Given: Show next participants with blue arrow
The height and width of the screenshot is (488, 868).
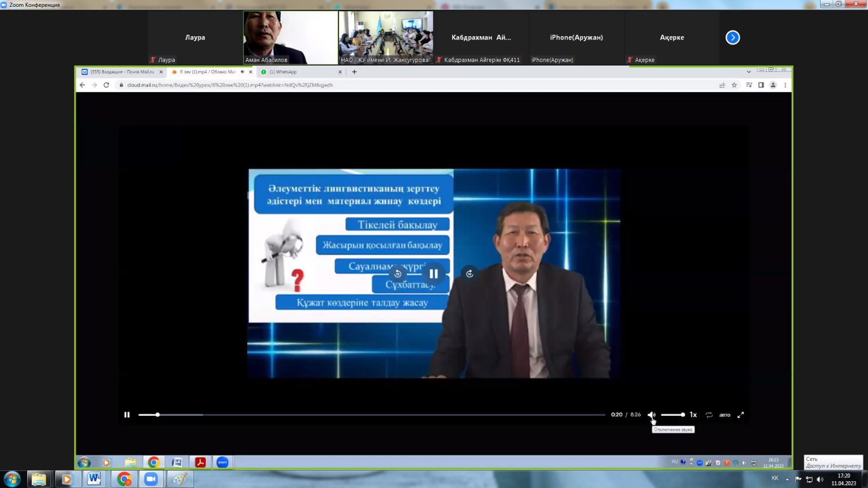Looking at the screenshot, I should pyautogui.click(x=732, y=38).
